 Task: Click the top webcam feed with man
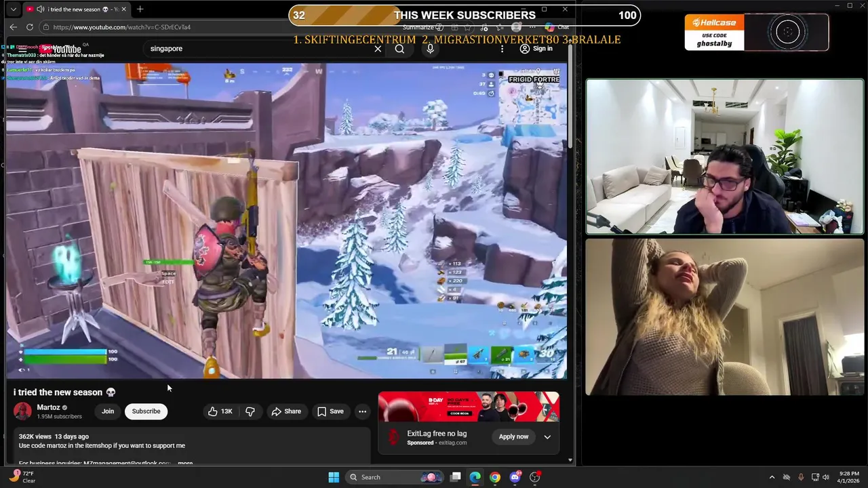click(x=725, y=157)
